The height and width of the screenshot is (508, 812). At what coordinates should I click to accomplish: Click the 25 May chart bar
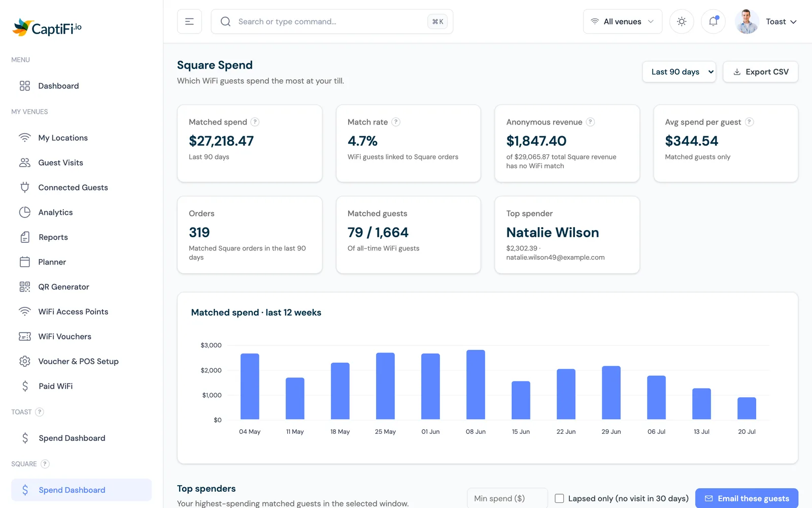pos(385,386)
